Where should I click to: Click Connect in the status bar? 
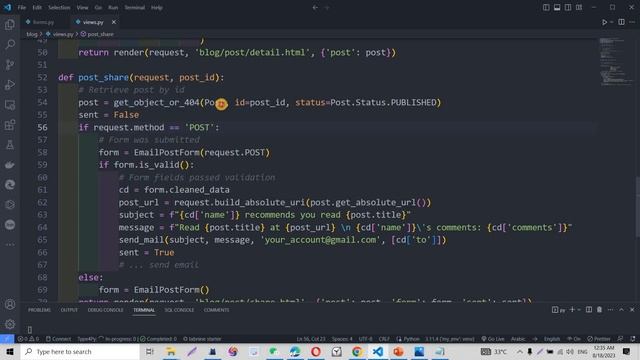[58, 339]
